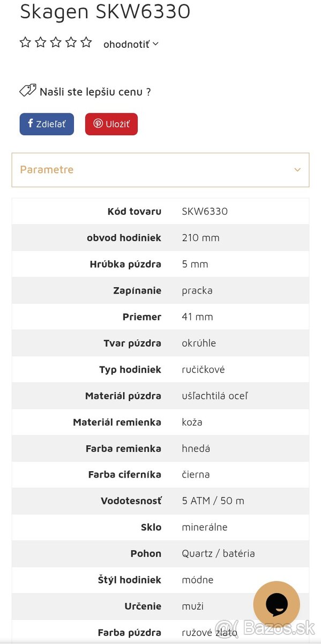321x644 pixels.
Task: Select the fifth rating star
Action: pos(86,41)
